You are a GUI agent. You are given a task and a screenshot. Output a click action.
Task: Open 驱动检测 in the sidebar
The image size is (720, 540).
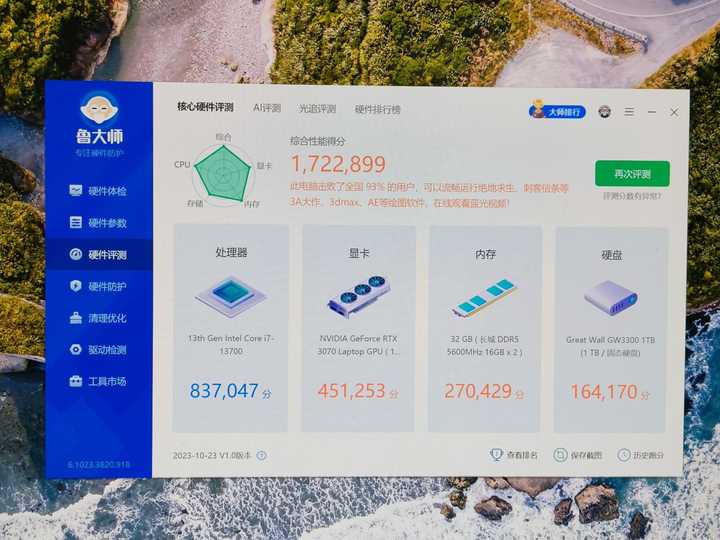tap(98, 349)
